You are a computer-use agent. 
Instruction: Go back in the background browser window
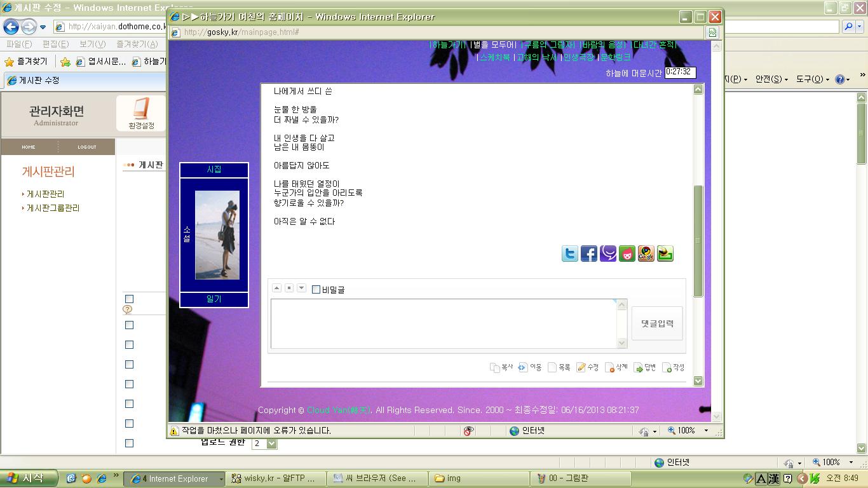point(11,27)
